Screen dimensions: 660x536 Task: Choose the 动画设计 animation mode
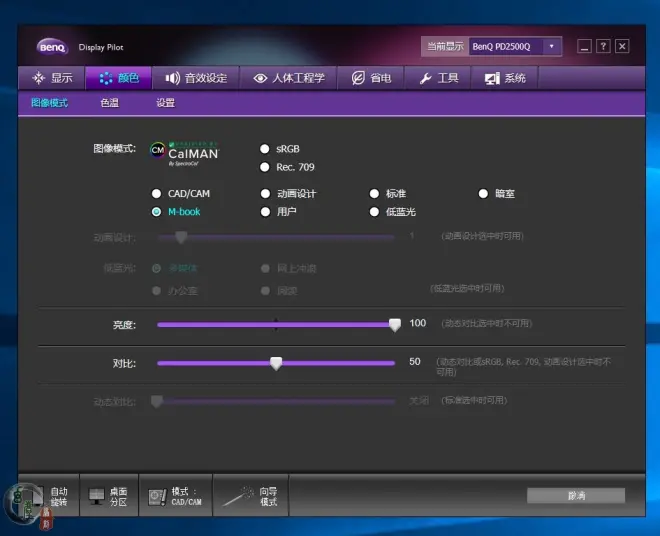(265, 194)
